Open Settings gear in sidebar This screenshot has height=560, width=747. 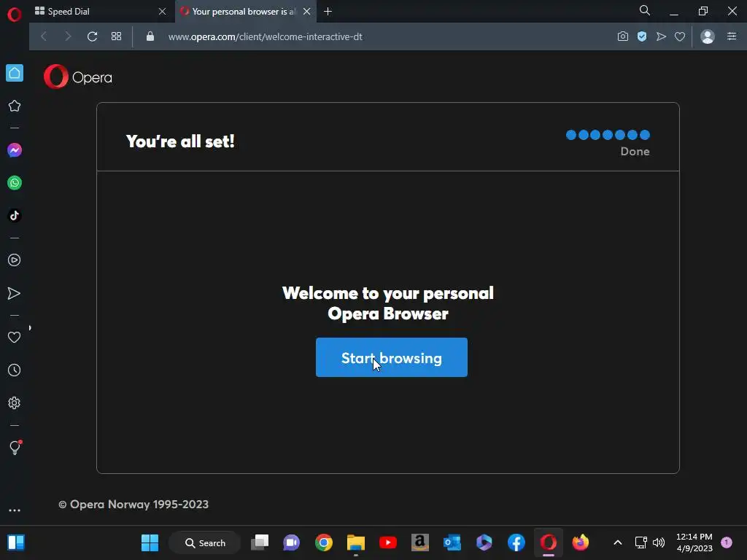[15, 402]
